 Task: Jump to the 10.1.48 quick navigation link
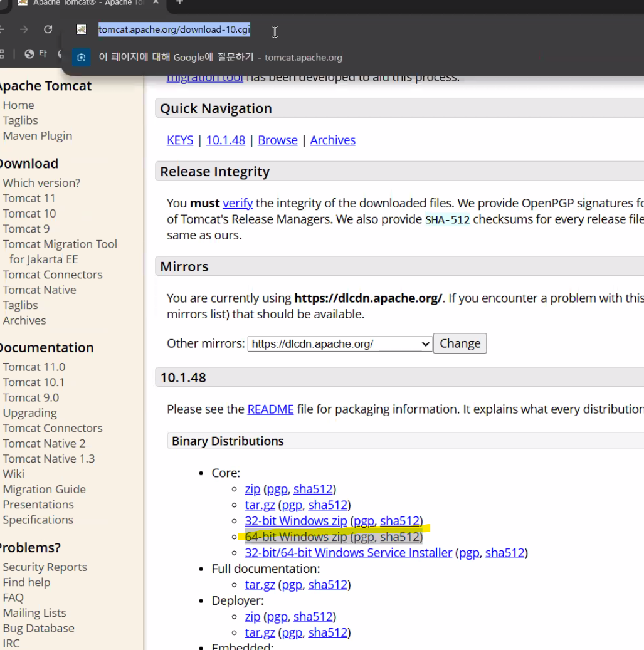(226, 140)
